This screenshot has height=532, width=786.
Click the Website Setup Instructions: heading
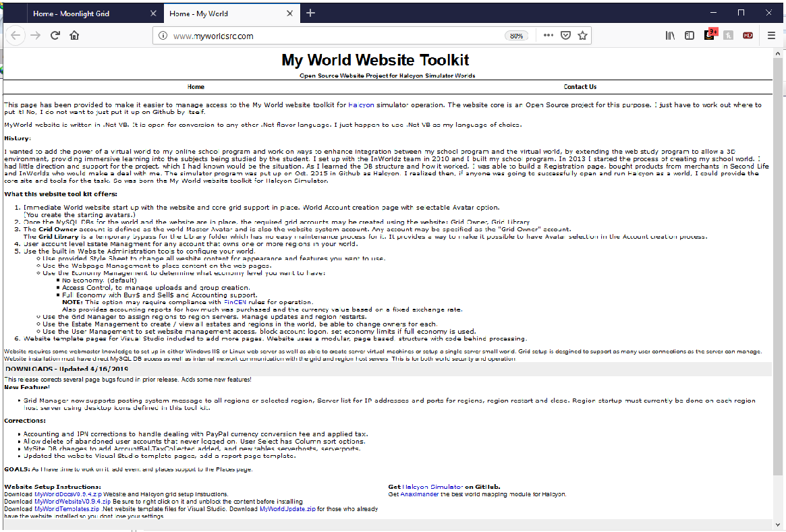[53, 487]
